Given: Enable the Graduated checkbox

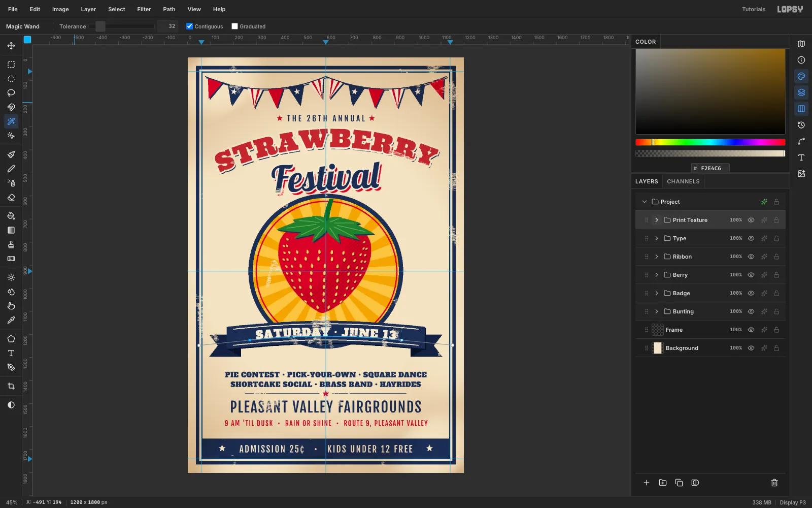Looking at the screenshot, I should point(234,26).
